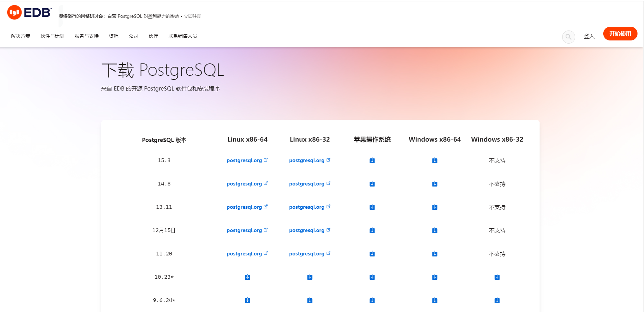Download macOS installer in 12月15日 row
This screenshot has width=644, height=312.
coord(372,230)
